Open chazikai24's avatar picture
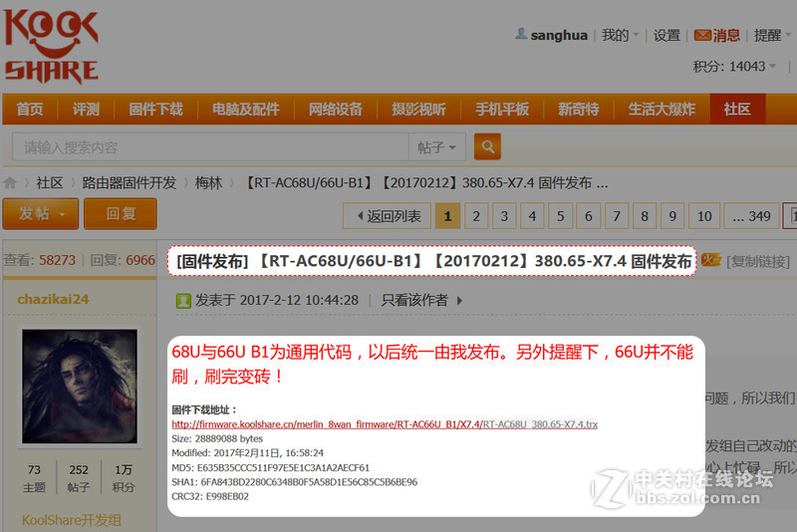 pos(80,387)
